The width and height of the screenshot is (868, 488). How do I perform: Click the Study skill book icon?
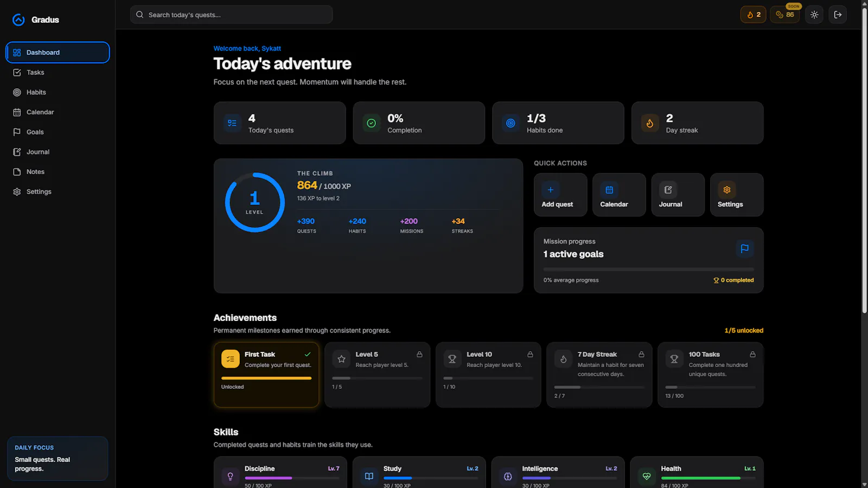(x=369, y=476)
